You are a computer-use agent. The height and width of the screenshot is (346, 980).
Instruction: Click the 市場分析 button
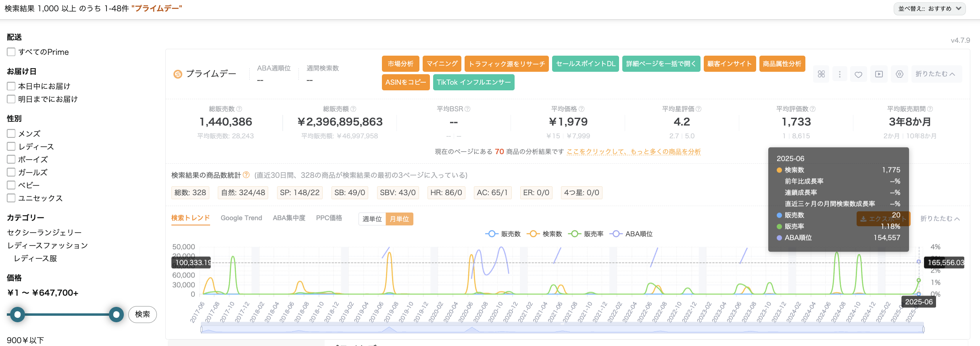[x=400, y=64]
